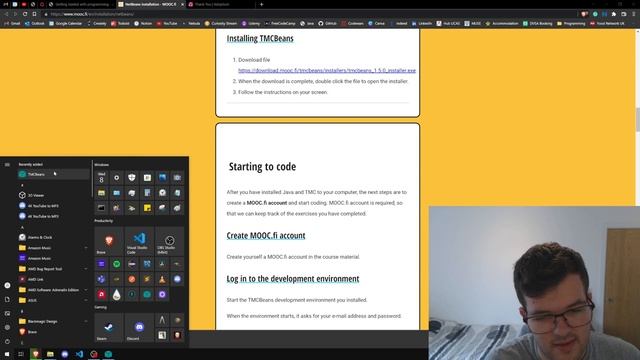Open the Udemy bookmark
640x360 pixels.
pos(251,24)
